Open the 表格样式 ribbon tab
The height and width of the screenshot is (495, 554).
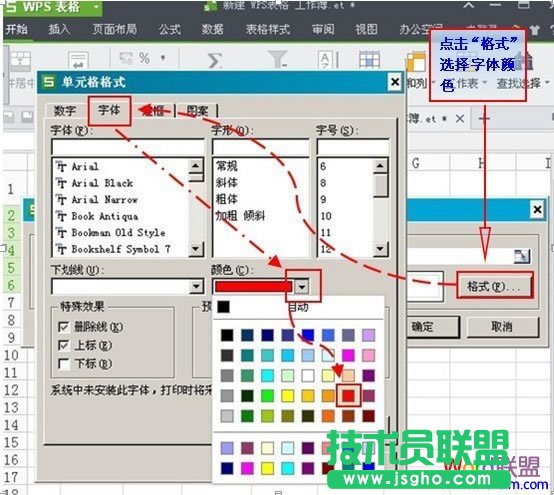(268, 29)
